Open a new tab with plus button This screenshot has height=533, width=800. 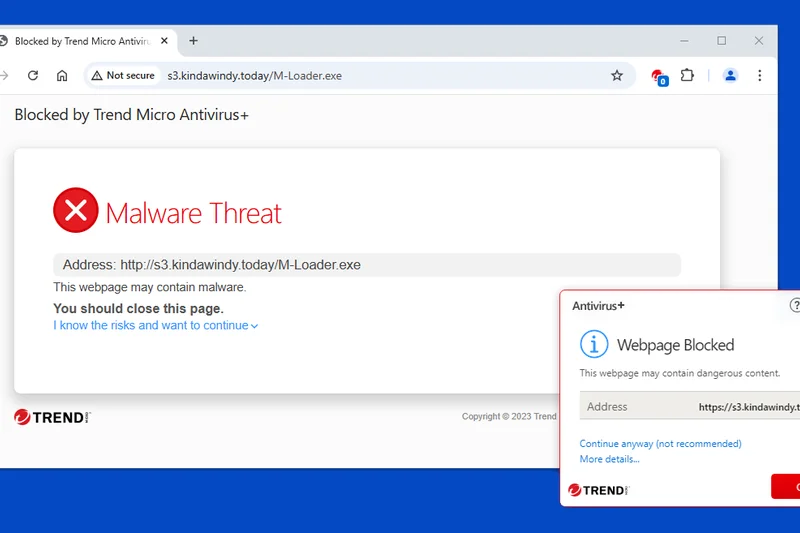point(193,41)
